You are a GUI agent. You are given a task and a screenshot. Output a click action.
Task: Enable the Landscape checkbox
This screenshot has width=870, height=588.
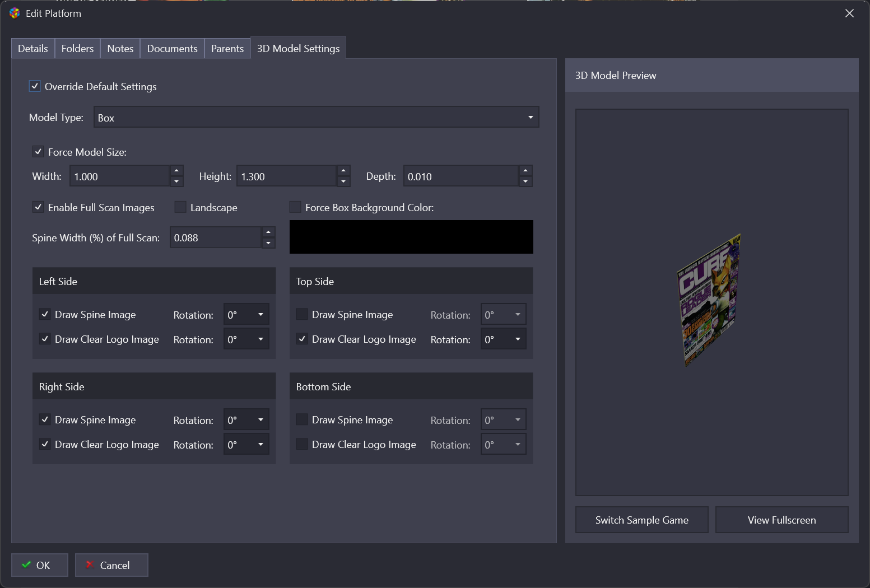180,207
